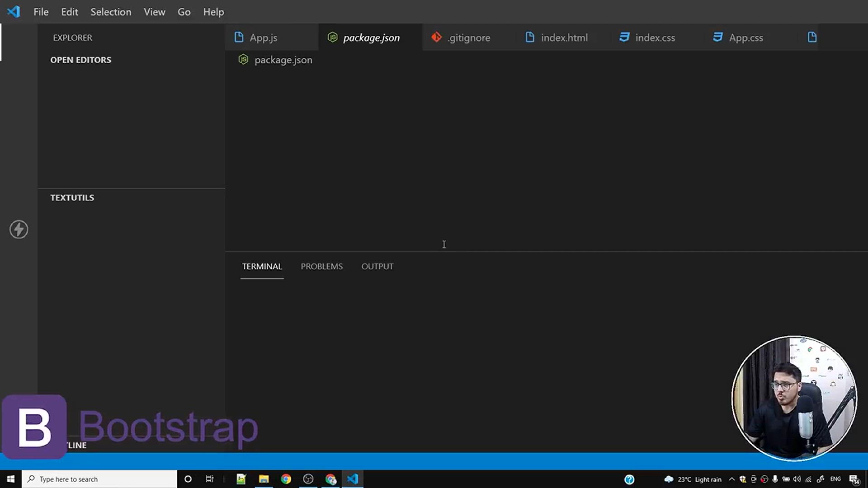The height and width of the screenshot is (488, 868).
Task: Click the Type here to search box
Action: click(x=99, y=479)
